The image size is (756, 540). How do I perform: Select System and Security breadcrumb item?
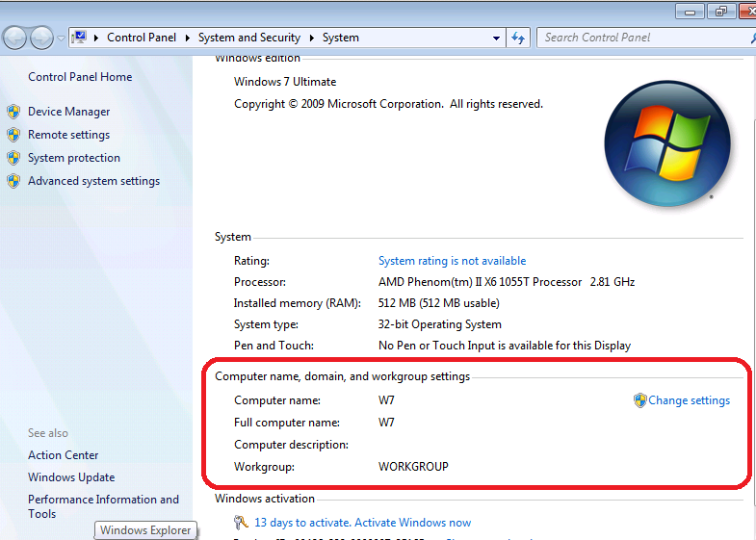(249, 38)
